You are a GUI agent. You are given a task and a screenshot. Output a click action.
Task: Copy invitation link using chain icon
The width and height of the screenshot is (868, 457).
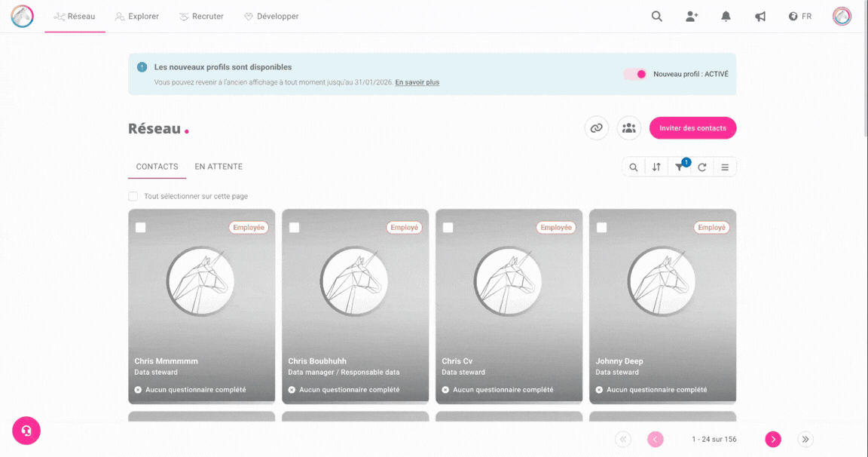(597, 128)
